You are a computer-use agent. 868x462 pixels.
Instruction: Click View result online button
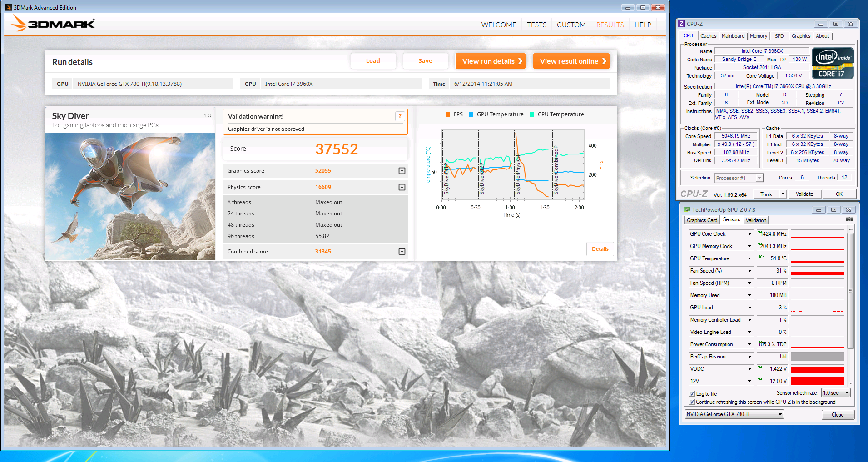[x=571, y=61]
